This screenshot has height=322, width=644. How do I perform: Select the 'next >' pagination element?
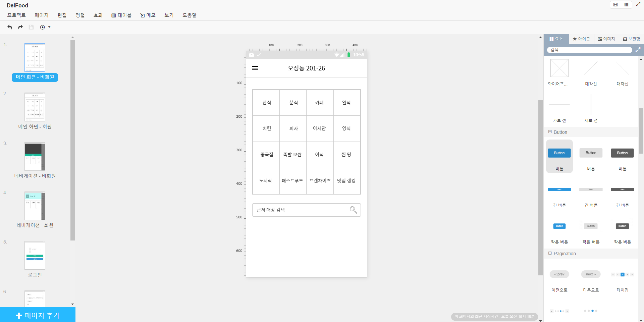coord(591,274)
